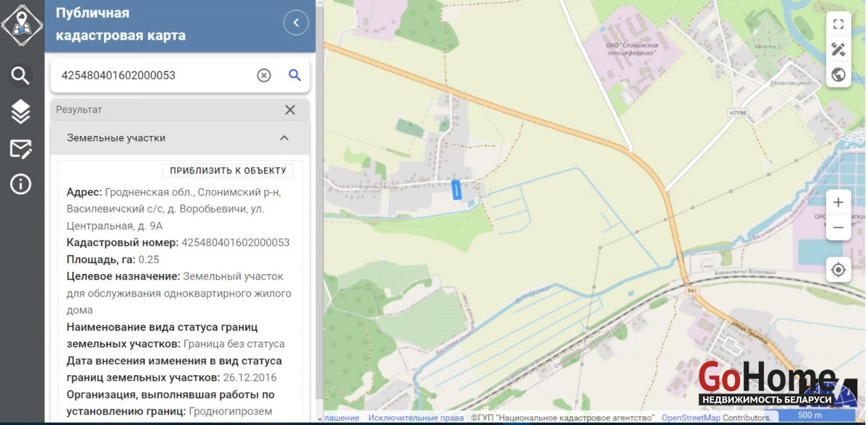
Task: Click the ПРИБЛИЗИТЬ К ОБЪЕКТУ button
Action: point(228,171)
